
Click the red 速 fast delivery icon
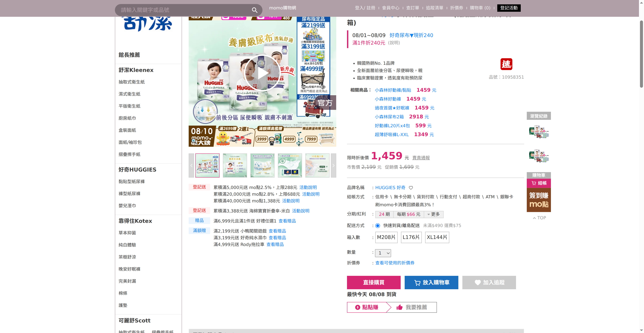(x=506, y=64)
